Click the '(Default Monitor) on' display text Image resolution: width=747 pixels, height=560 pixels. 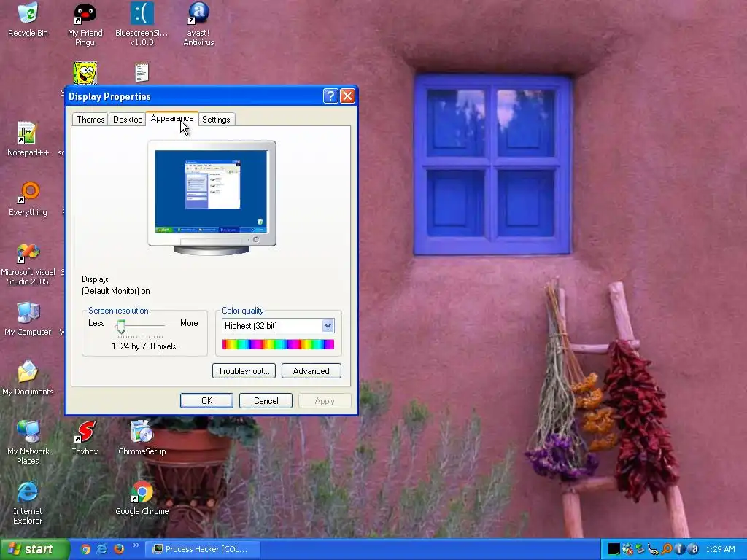[x=116, y=291]
